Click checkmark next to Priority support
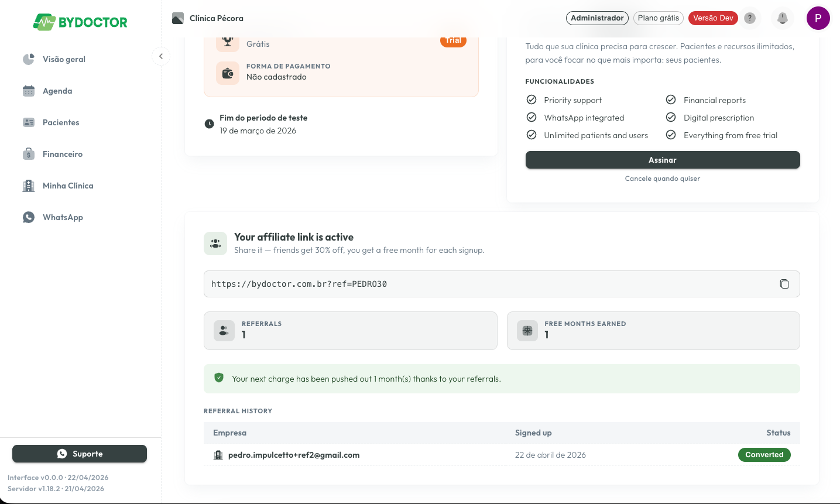 (532, 100)
